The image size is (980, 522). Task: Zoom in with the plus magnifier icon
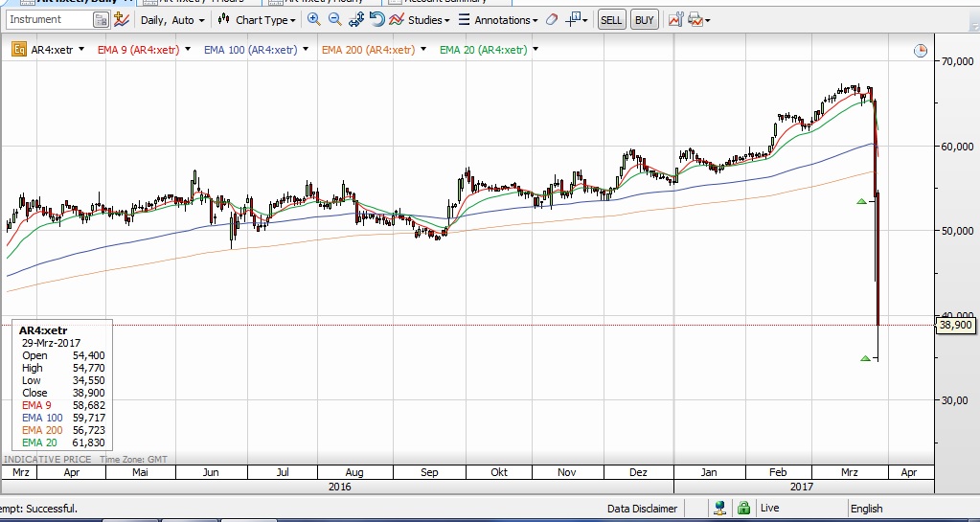314,19
